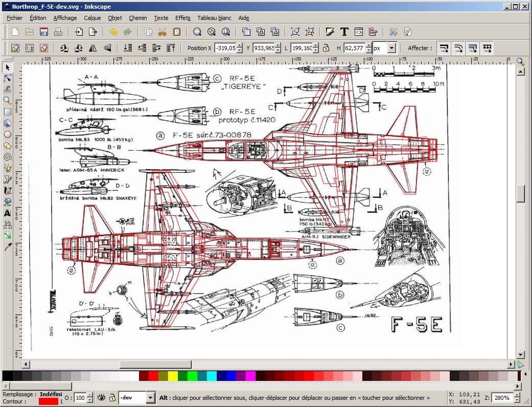Open the px units dropdown
This screenshot has height=407, width=532.
[x=391, y=48]
